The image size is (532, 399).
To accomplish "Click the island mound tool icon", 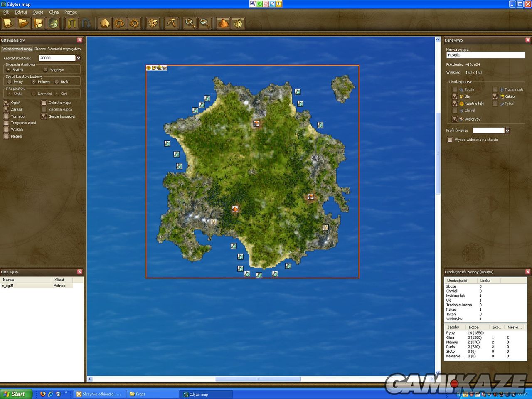I will point(105,23).
